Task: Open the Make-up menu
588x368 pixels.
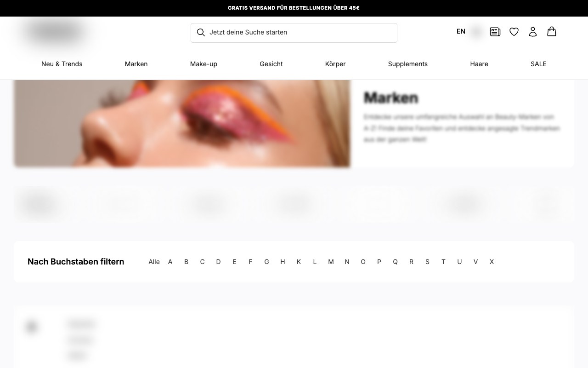Action: [204, 64]
